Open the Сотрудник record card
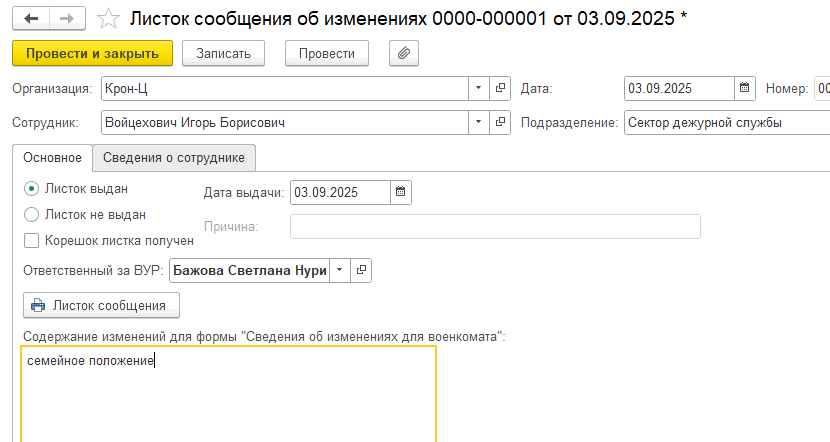Viewport: 830px width, 442px height. point(500,122)
